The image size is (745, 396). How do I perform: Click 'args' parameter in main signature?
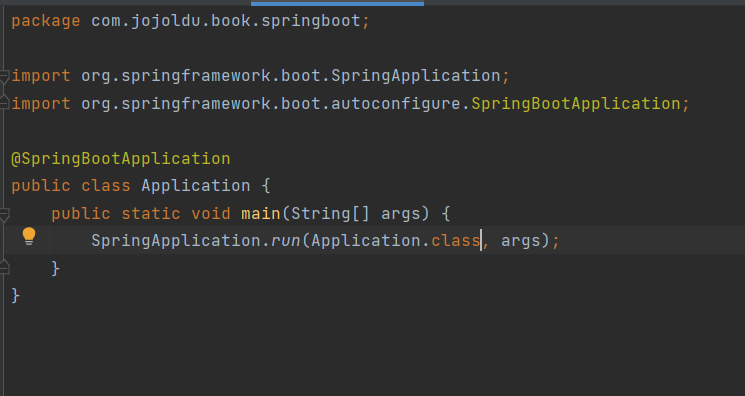click(401, 214)
